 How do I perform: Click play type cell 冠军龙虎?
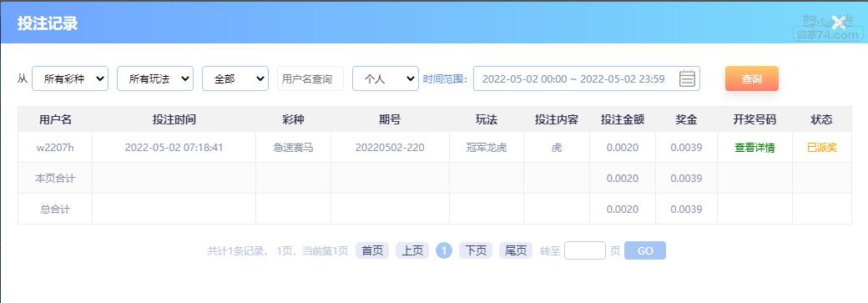(487, 148)
